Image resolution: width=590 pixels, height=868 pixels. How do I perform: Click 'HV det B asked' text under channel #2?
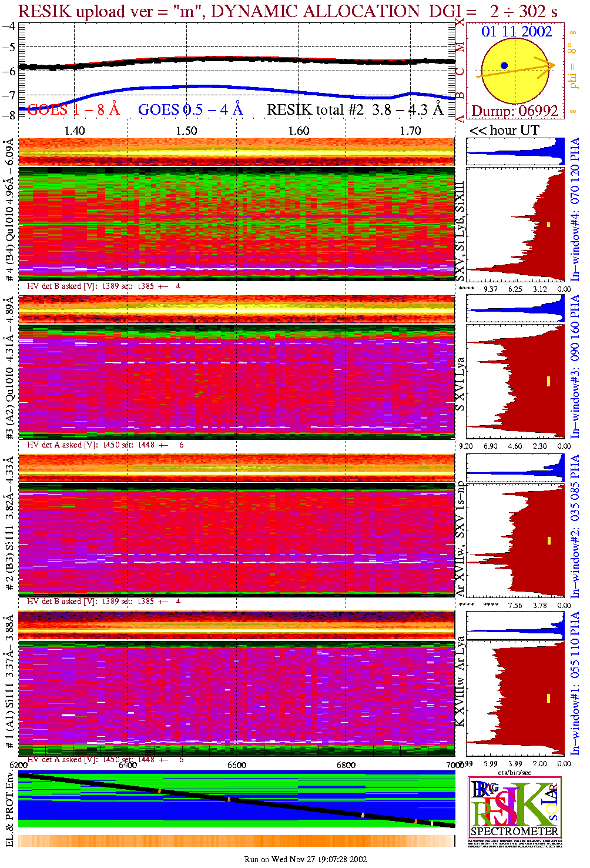54,602
